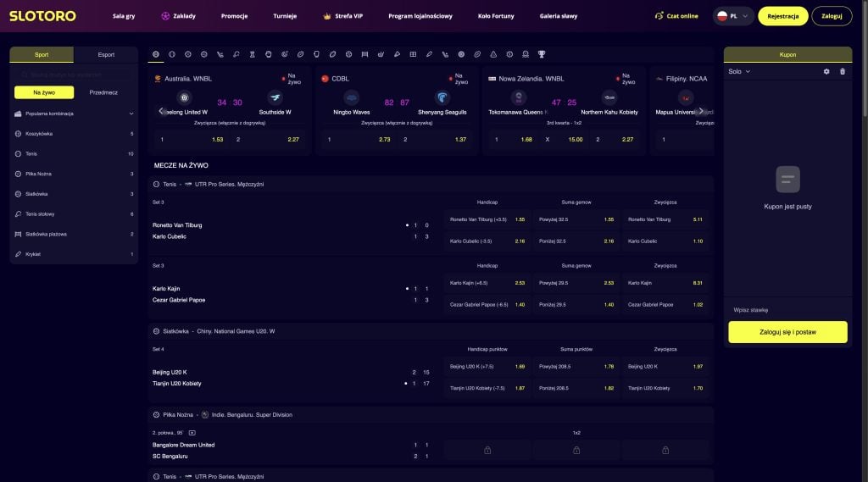The image size is (868, 482).
Task: Click the trophy icon in sports filter bar
Action: tap(541, 54)
